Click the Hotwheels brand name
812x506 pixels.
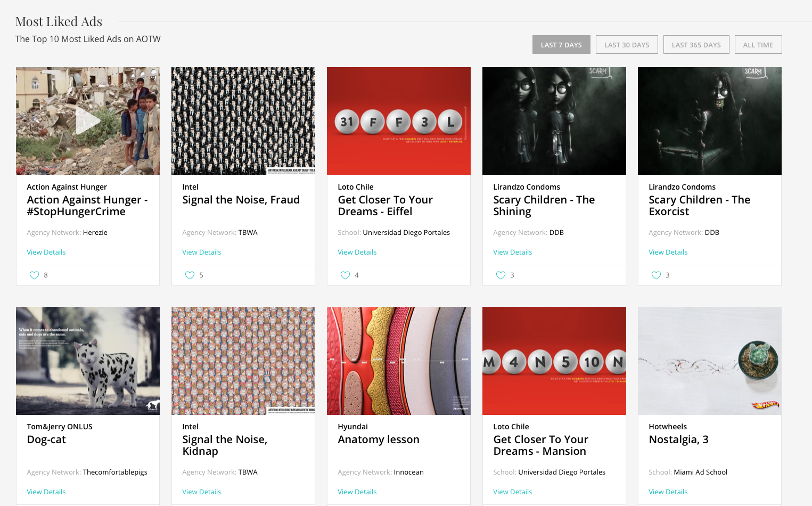[668, 427]
